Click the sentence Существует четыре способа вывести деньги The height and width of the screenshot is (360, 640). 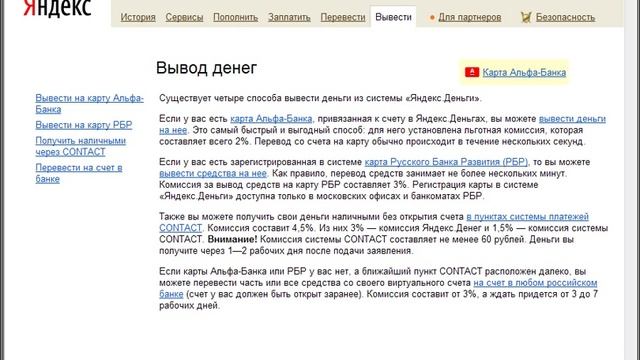tap(320, 98)
